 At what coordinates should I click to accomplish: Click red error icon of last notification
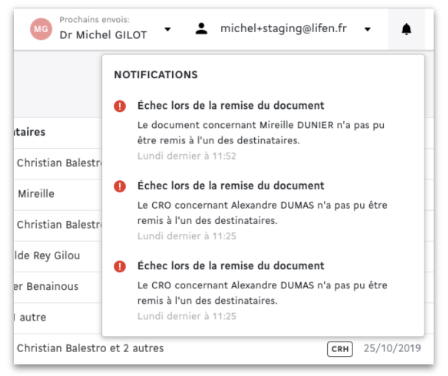click(x=120, y=266)
